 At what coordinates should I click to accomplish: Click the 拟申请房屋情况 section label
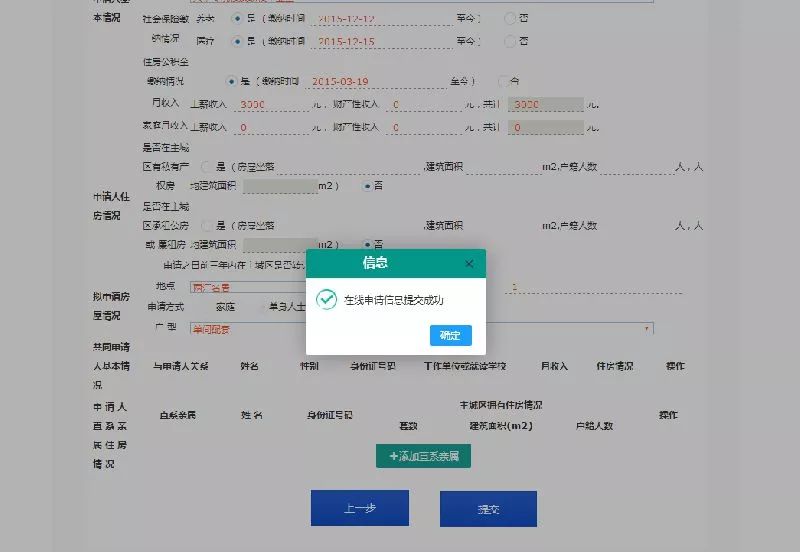point(111,306)
